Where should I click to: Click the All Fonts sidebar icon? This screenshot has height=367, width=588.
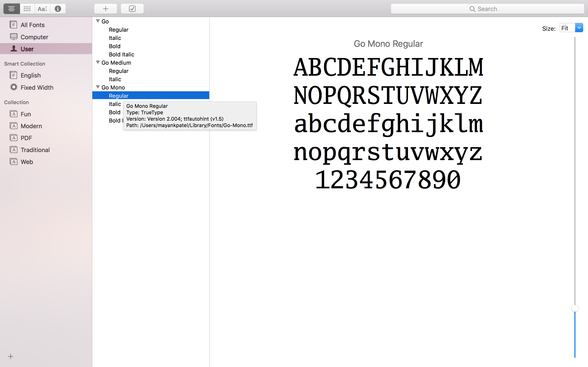[x=14, y=25]
